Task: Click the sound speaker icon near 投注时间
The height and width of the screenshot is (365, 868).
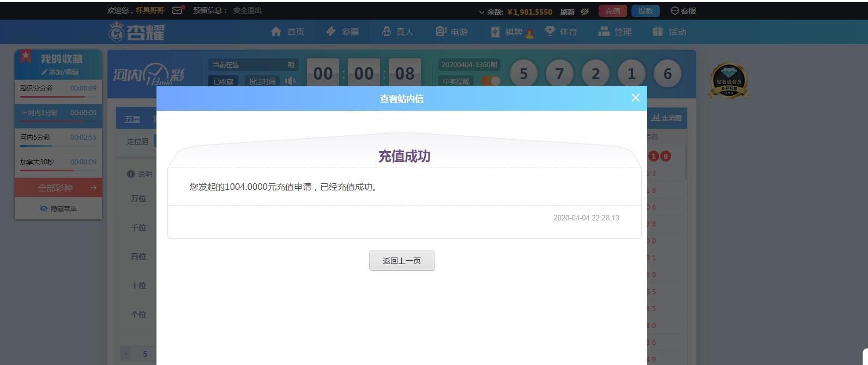Action: click(290, 81)
